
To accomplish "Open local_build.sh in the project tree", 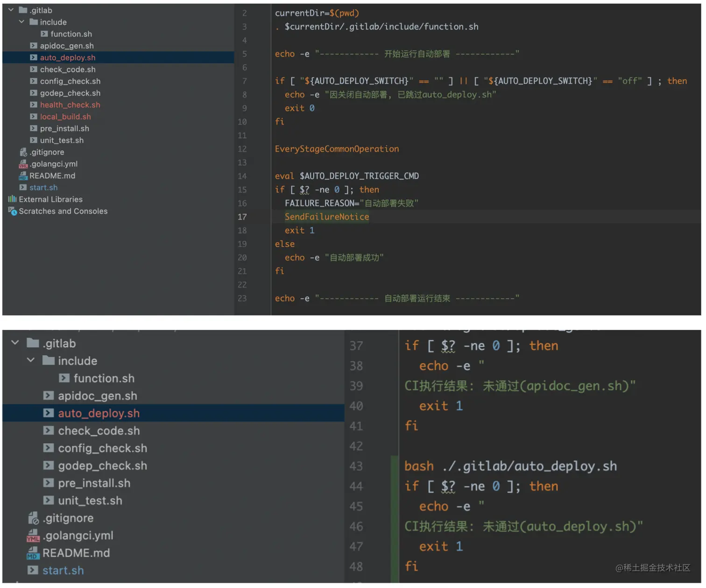I will coord(65,117).
